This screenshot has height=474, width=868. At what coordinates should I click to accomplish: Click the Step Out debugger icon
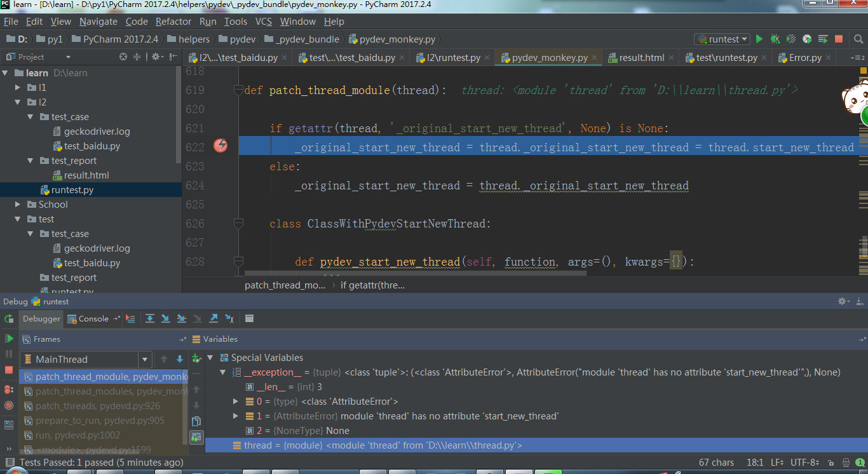click(x=214, y=318)
